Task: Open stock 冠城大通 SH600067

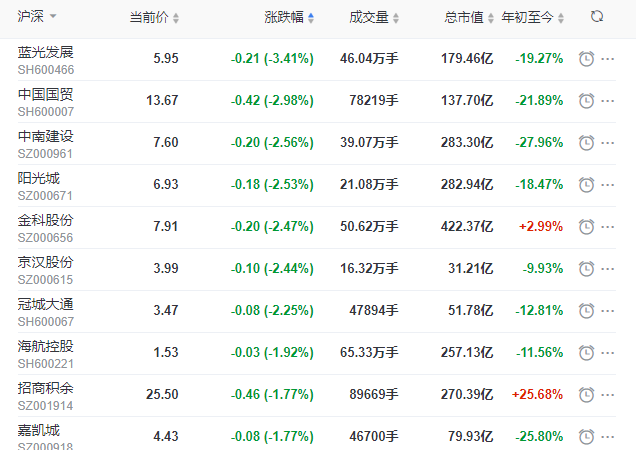Action: [46, 312]
